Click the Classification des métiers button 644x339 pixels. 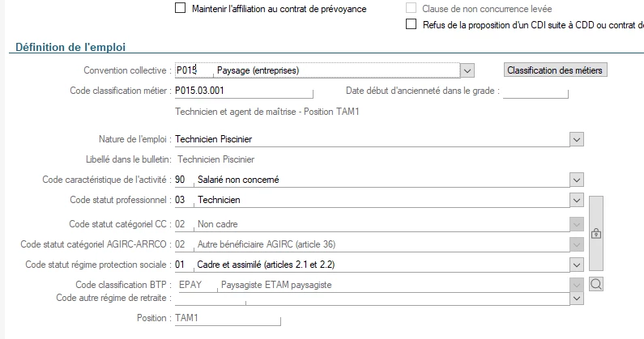coord(556,70)
